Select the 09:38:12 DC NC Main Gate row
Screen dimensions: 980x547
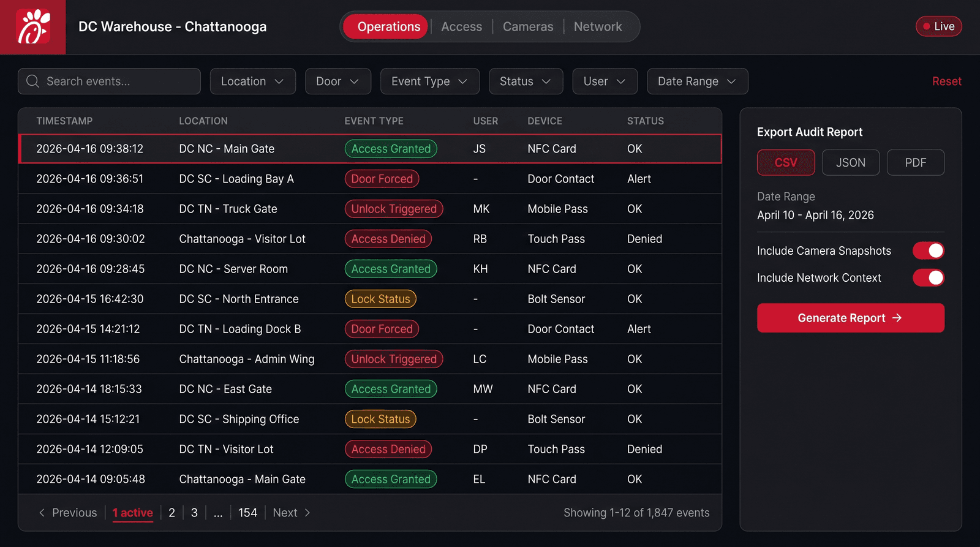[370, 149]
